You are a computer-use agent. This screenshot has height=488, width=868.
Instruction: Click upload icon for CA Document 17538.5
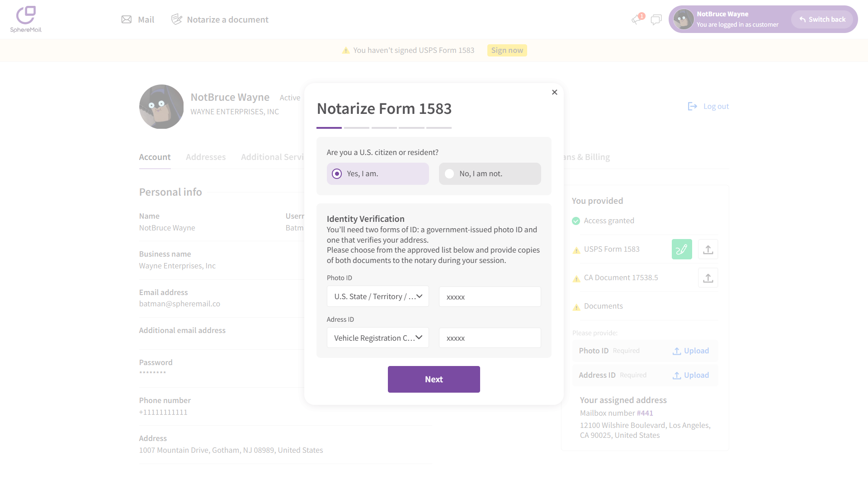708,278
